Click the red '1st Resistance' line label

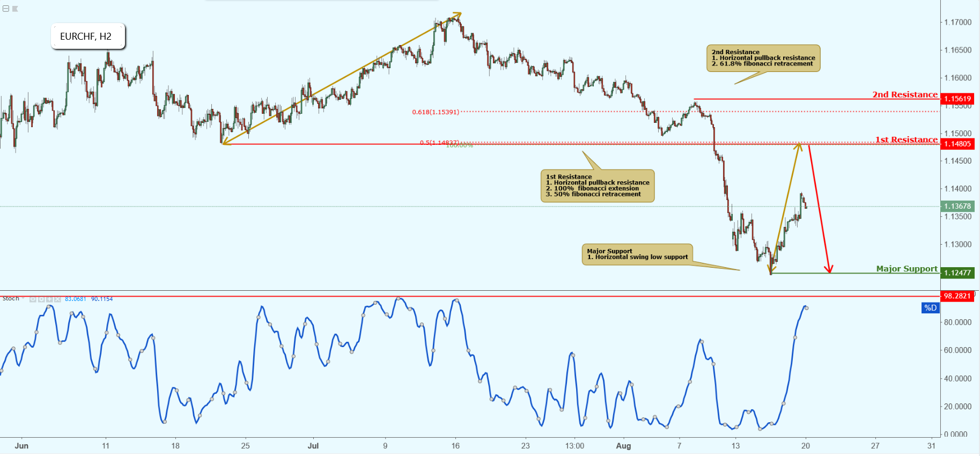(907, 139)
